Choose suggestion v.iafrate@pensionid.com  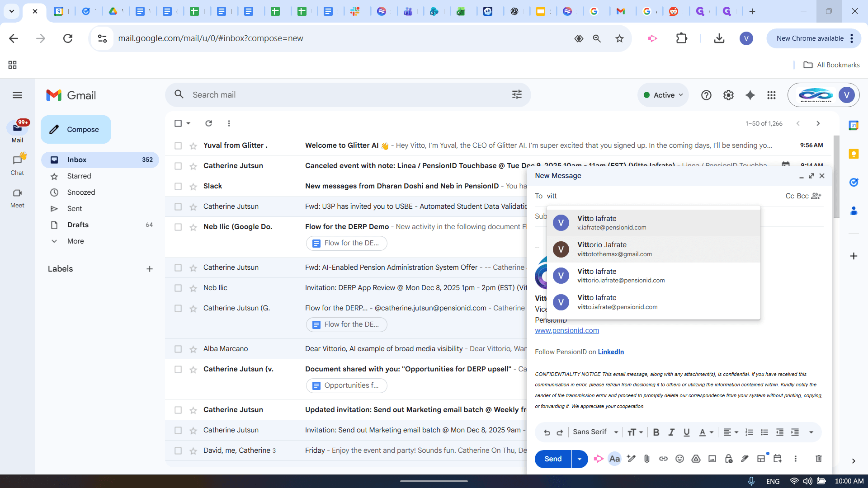tap(653, 223)
